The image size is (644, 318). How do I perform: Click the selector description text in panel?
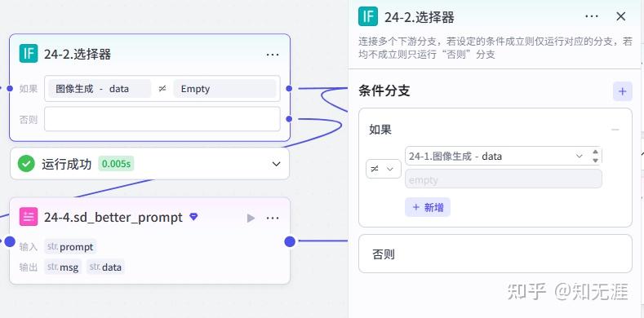pyautogui.click(x=495, y=48)
